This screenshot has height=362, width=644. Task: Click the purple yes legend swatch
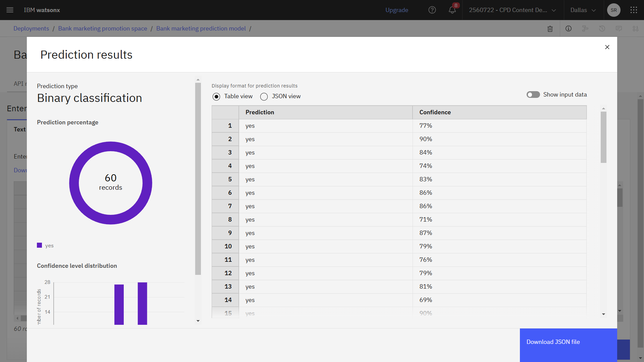tap(40, 245)
